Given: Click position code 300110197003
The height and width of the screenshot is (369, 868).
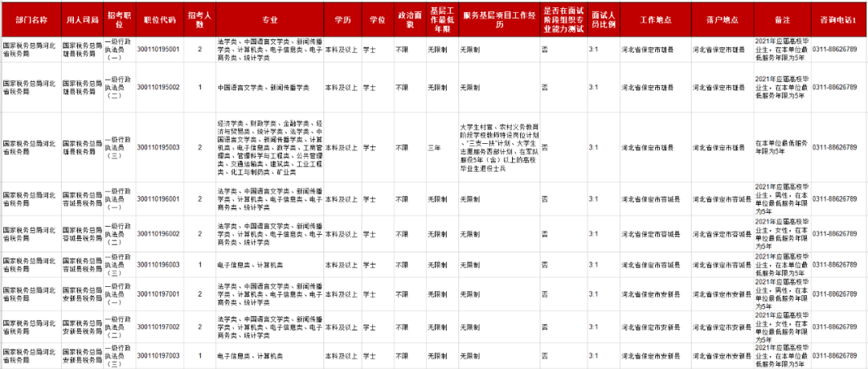Looking at the screenshot, I should (x=158, y=355).
